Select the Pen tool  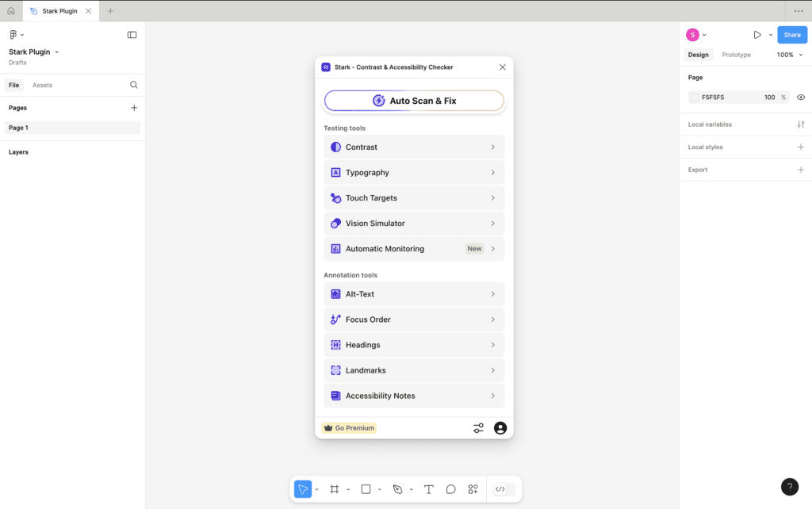(398, 489)
